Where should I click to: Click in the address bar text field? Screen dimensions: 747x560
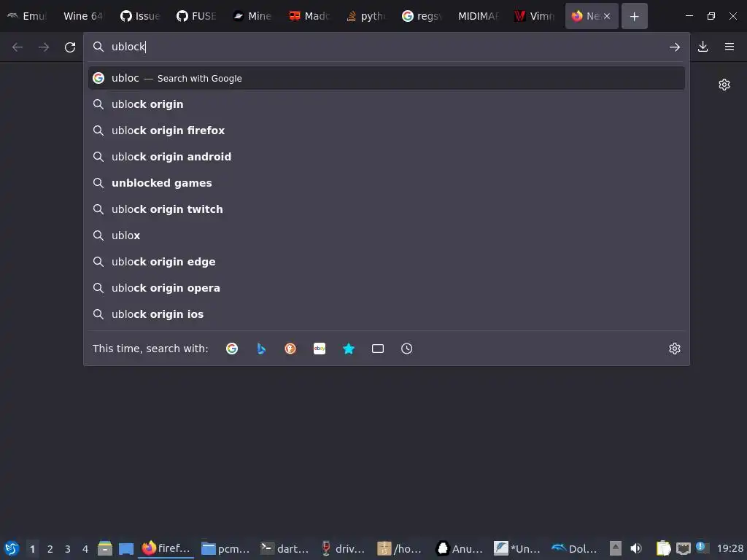click(386, 47)
